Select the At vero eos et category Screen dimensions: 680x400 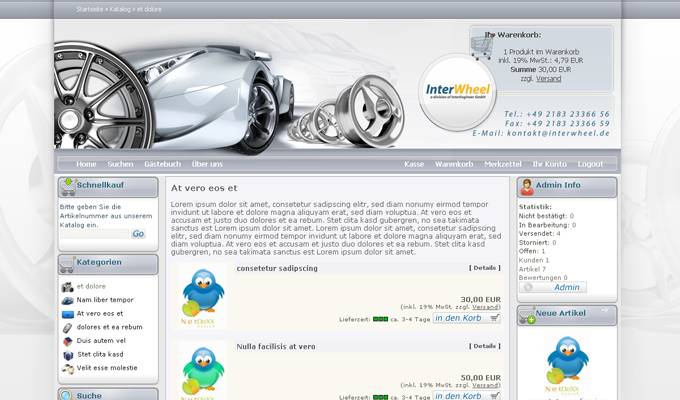click(x=100, y=313)
